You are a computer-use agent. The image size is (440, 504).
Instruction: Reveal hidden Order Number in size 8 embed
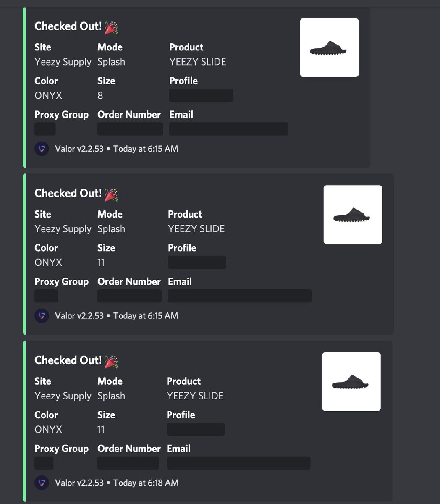(130, 129)
